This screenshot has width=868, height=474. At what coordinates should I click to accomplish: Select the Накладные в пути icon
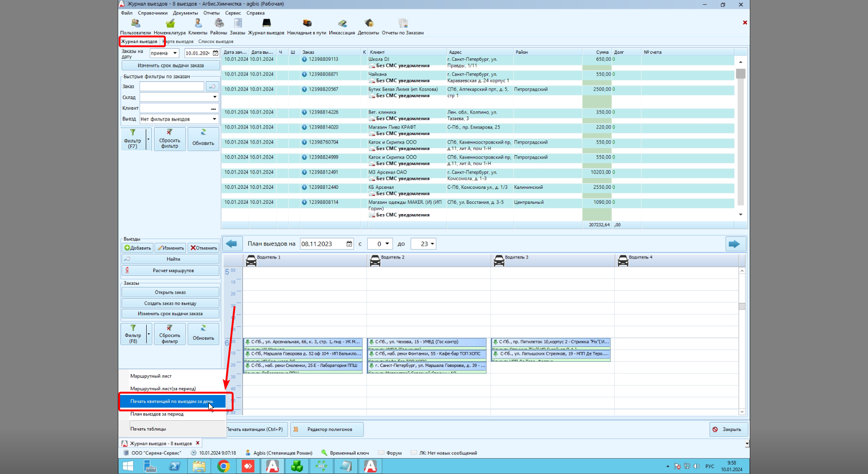[306, 26]
